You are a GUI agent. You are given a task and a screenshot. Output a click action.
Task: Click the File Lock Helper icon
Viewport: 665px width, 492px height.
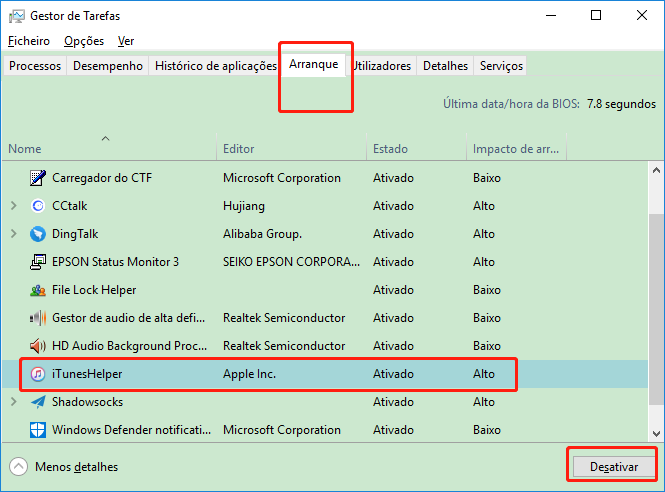(38, 290)
